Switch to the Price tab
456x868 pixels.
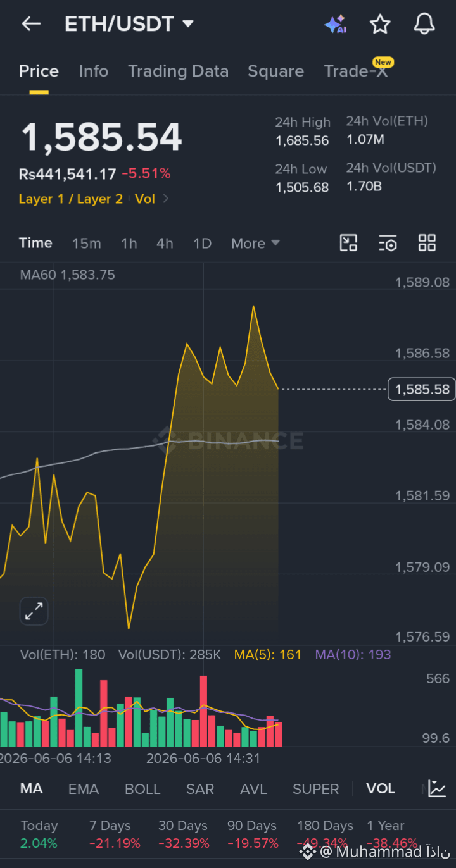tap(39, 71)
